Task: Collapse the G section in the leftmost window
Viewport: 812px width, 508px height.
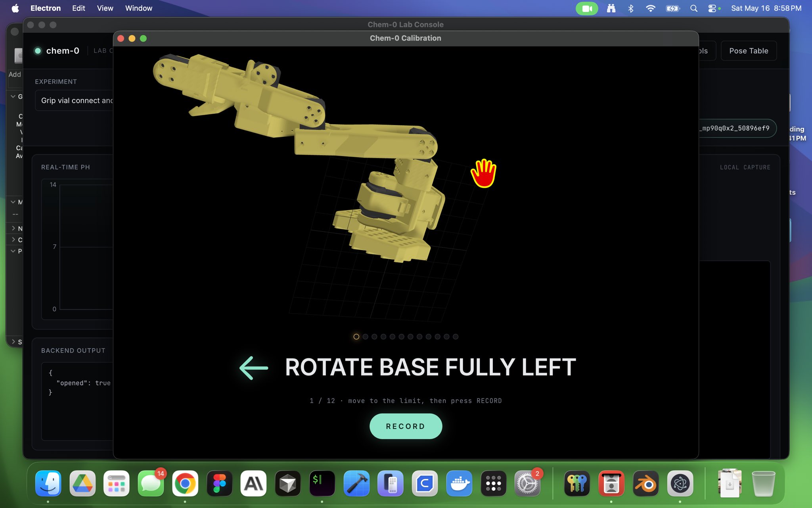Action: point(13,96)
